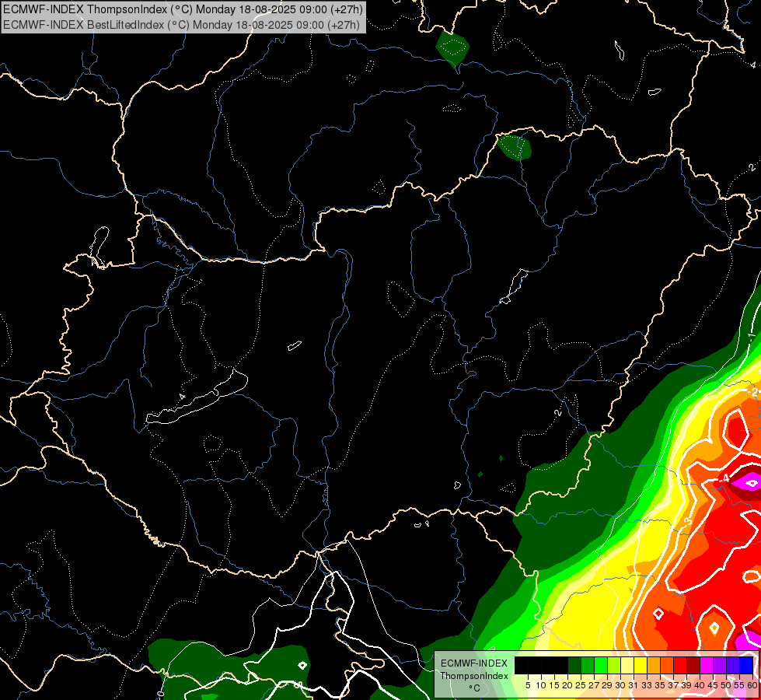The width and height of the screenshot is (761, 700).
Task: Click the legend tick label 40
Action: 700,685
